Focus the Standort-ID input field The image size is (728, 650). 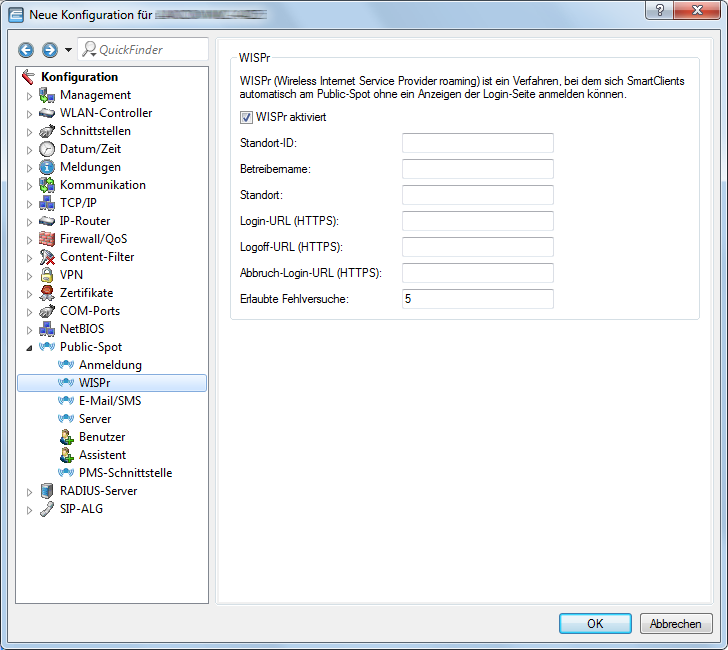[477, 143]
